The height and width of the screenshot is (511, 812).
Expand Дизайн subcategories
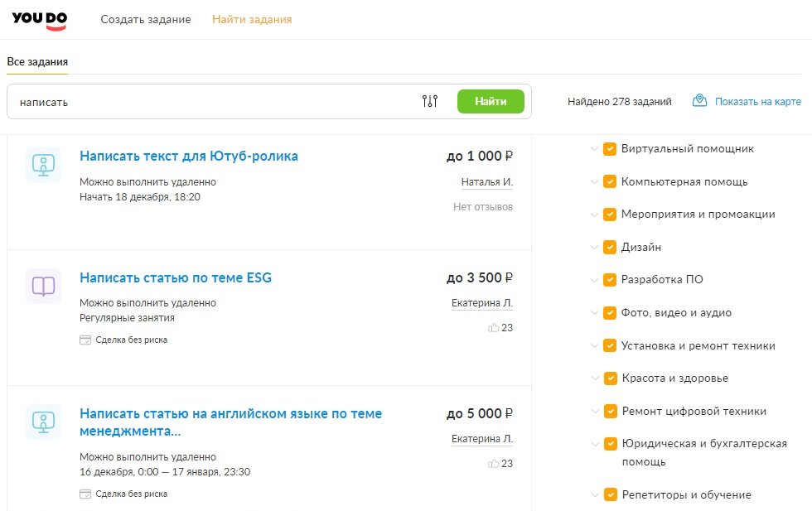pos(595,247)
